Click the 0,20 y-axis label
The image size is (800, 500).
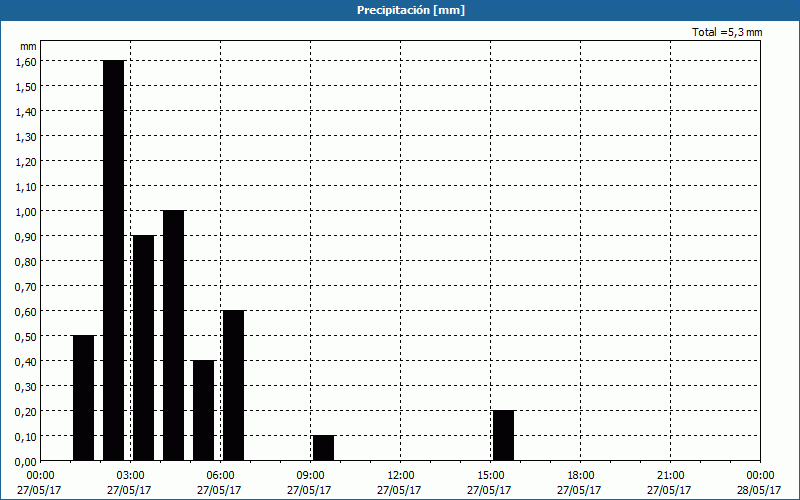[x=26, y=411]
